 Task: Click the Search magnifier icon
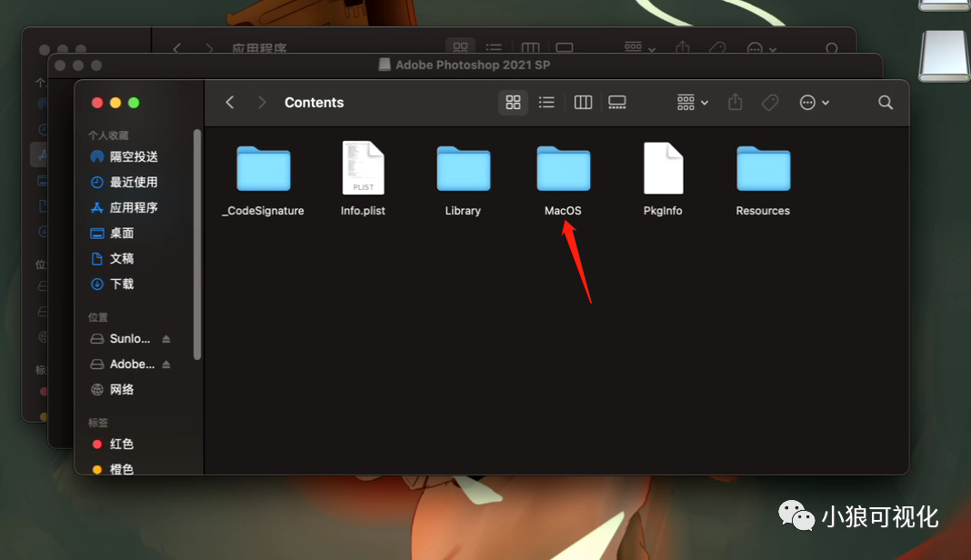click(886, 102)
